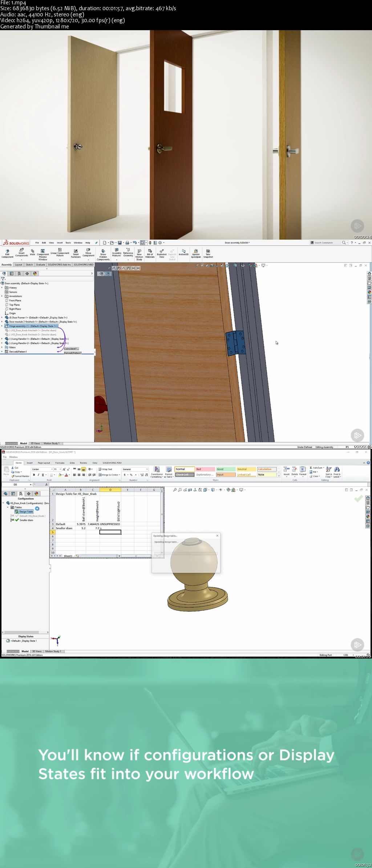The width and height of the screenshot is (372, 868).
Task: Collapse Tables node in configuration tree
Action: [8, 507]
